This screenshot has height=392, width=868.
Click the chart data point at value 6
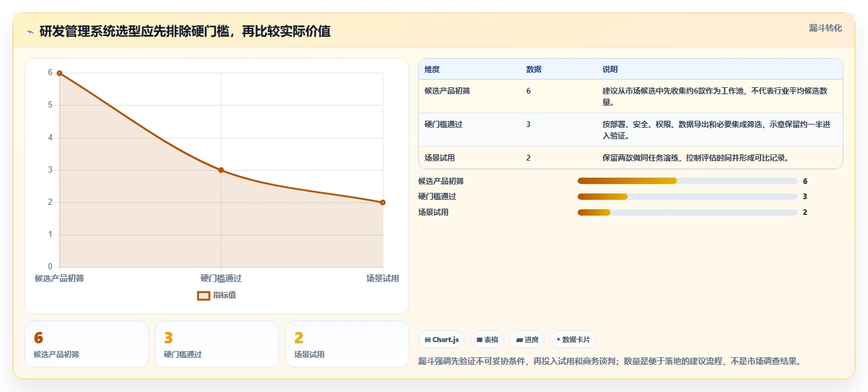coord(59,73)
